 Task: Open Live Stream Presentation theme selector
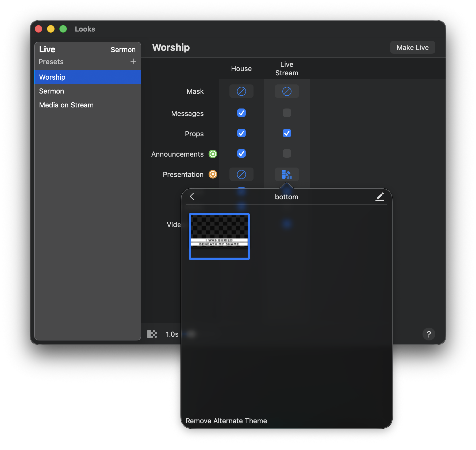(x=287, y=174)
